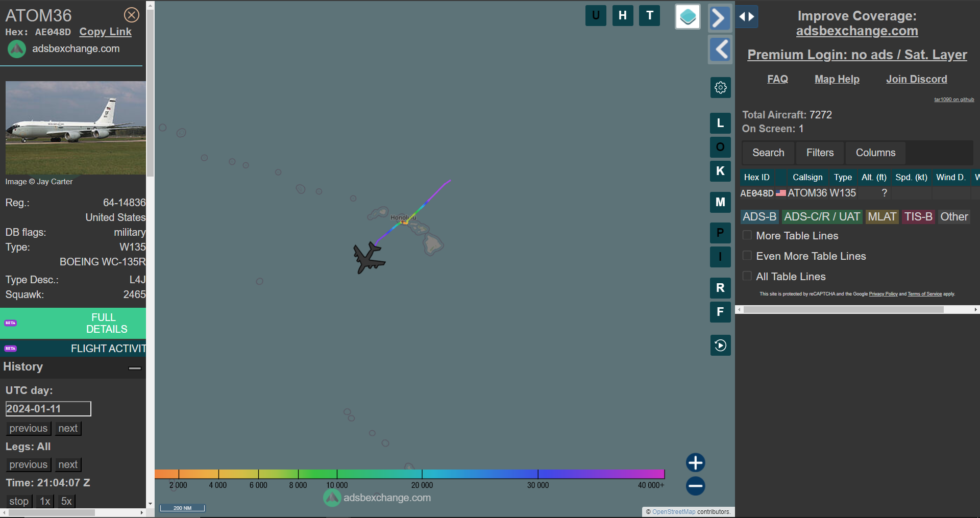Open FULL DETAILS for the aircraft
The height and width of the screenshot is (518, 980).
pyautogui.click(x=73, y=323)
